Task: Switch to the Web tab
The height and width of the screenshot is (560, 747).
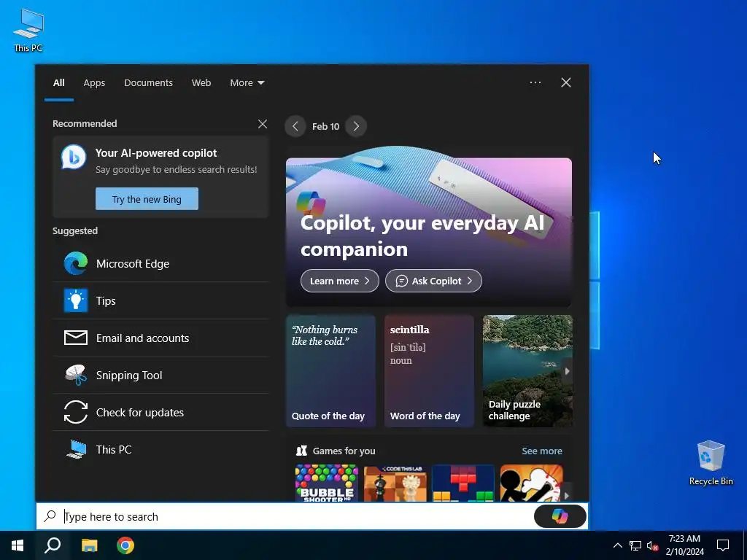Action: pos(201,83)
